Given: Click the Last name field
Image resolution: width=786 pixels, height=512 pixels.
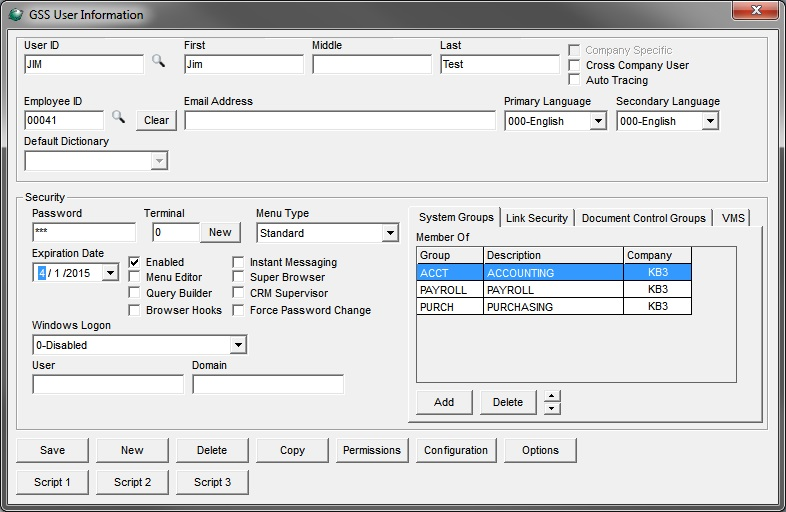Looking at the screenshot, I should coord(500,64).
